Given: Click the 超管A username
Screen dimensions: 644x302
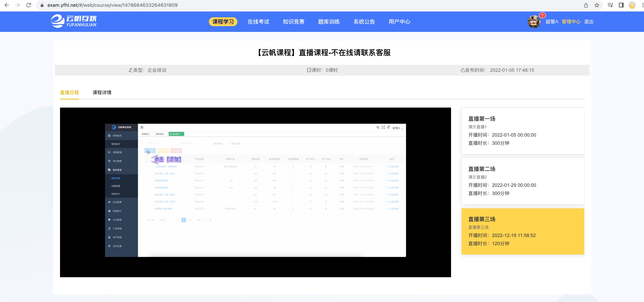Looking at the screenshot, I should tap(552, 22).
